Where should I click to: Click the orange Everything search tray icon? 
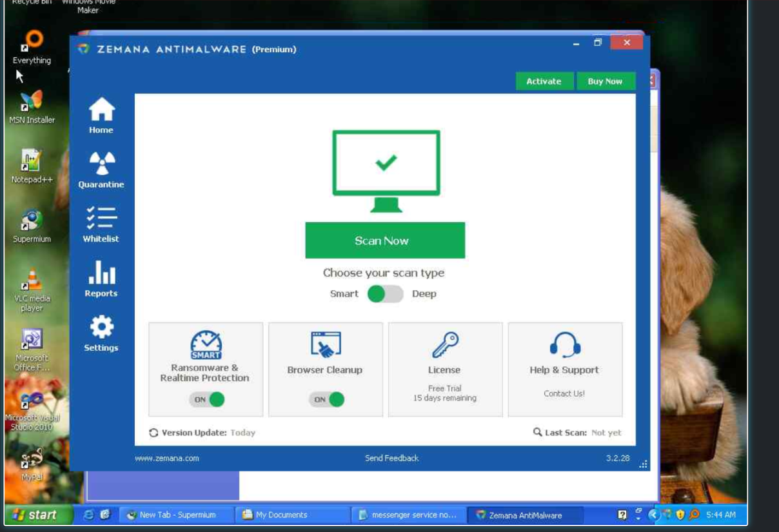tap(694, 515)
